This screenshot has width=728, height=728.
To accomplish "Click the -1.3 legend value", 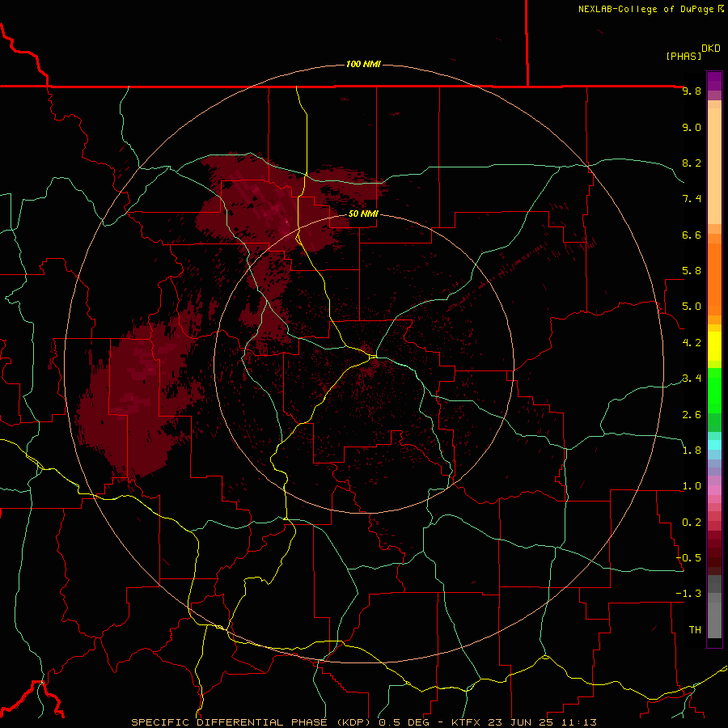I will [x=688, y=594].
